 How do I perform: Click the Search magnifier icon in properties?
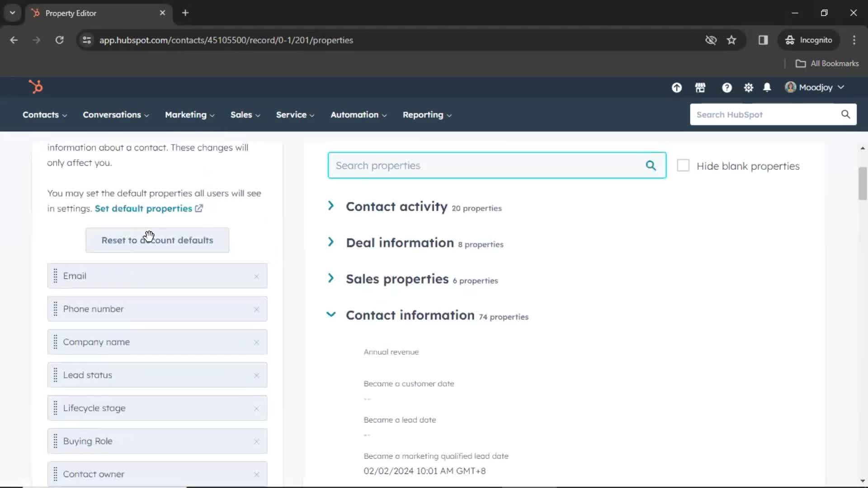click(x=651, y=165)
